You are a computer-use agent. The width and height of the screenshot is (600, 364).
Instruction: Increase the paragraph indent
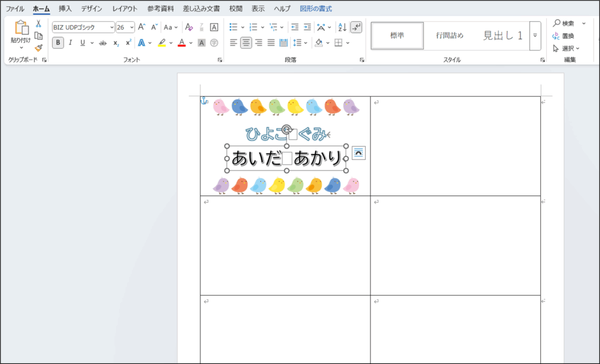(307, 27)
